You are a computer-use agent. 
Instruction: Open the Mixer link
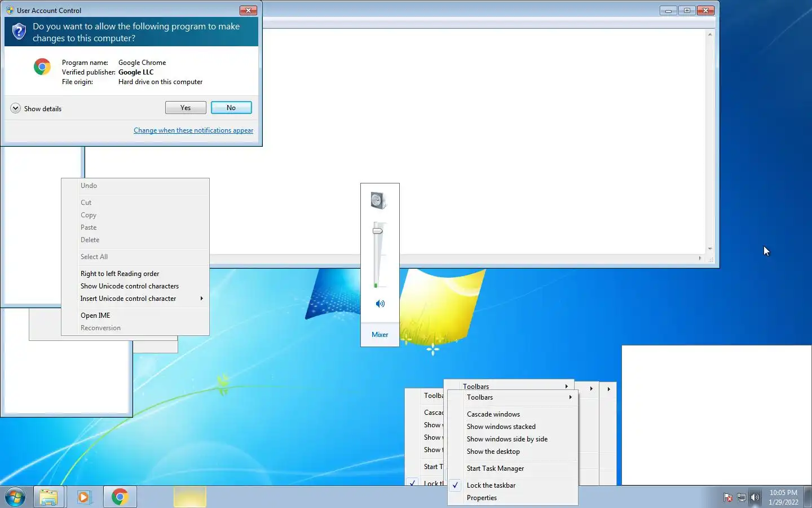coord(379,335)
